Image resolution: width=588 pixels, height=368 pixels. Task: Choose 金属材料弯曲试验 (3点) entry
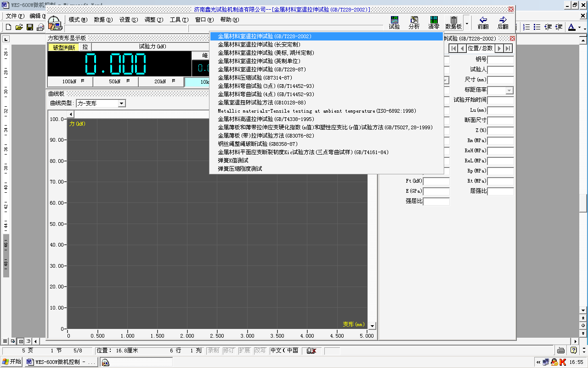(x=326, y=86)
